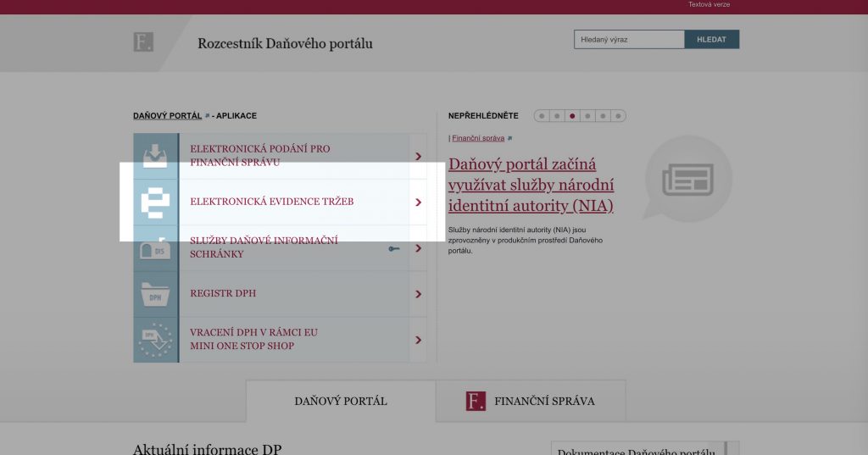Click the NEPŘEHLÉDNĚTE section heading
Viewport: 868px width, 455px height.
(x=483, y=116)
